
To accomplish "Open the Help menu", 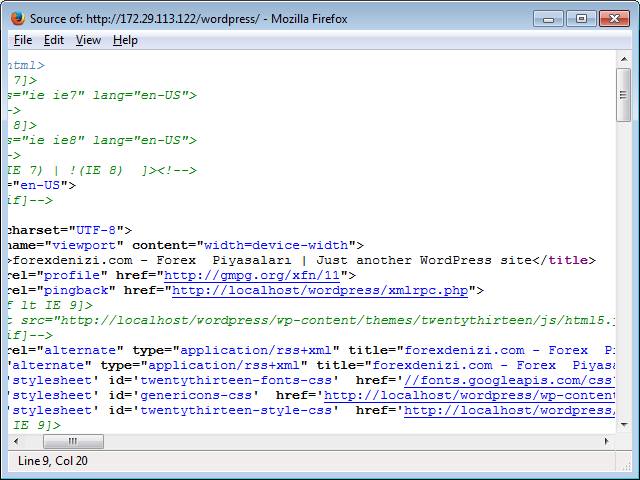I will pos(125,40).
